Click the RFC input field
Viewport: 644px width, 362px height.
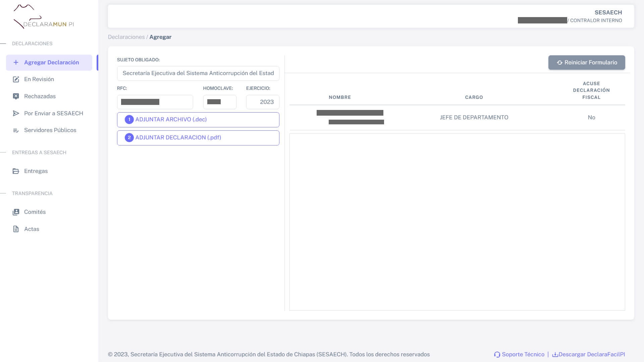point(155,102)
